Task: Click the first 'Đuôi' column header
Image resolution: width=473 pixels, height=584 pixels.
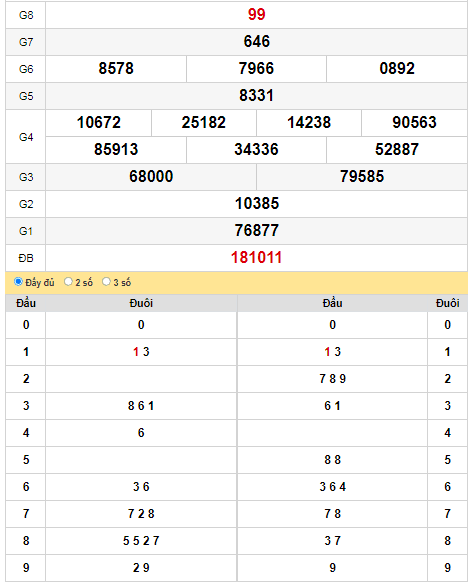Action: click(x=141, y=303)
